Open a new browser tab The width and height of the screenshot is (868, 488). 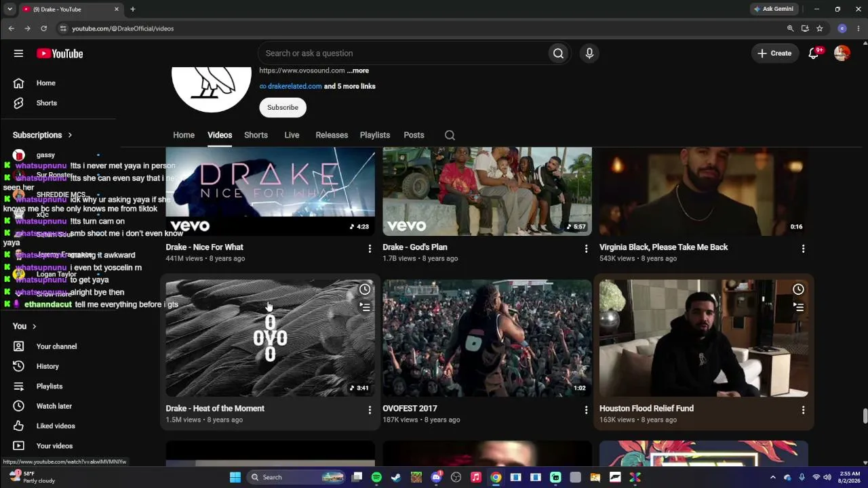[133, 9]
